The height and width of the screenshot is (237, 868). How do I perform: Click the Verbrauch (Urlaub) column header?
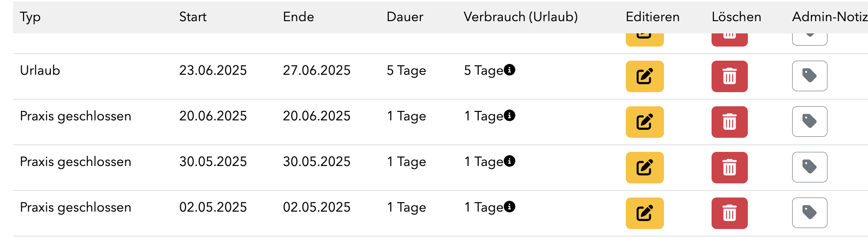click(521, 17)
